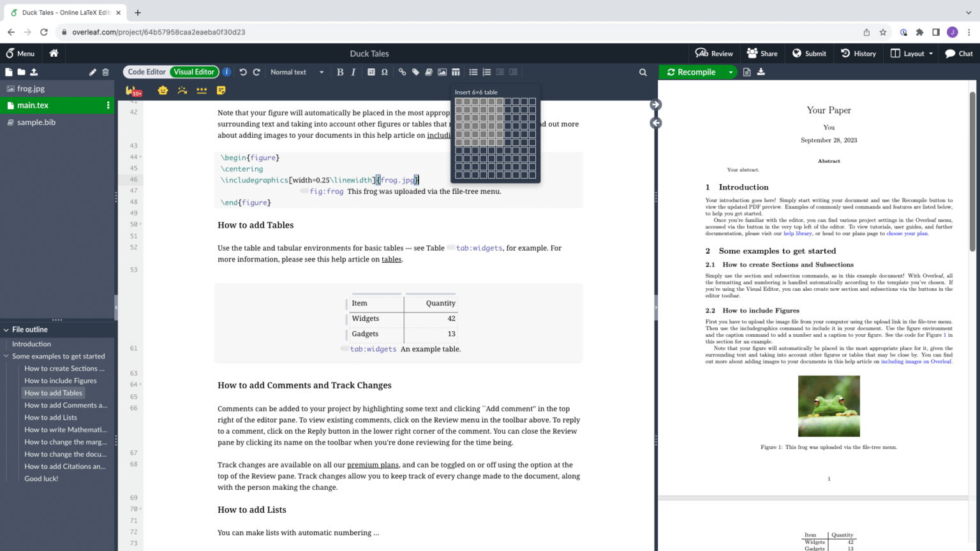The height and width of the screenshot is (551, 980).
Task: Rename a file with the pencil icon
Action: click(x=93, y=72)
